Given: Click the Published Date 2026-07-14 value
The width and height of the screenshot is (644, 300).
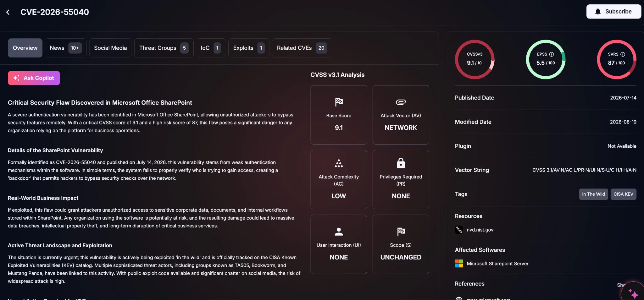Looking at the screenshot, I should (623, 98).
